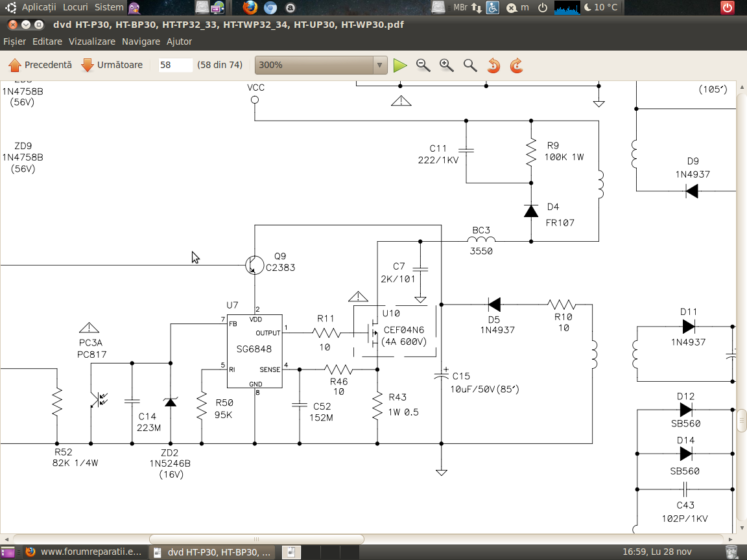The height and width of the screenshot is (560, 747).
Task: Go to the next page with Următoare
Action: [112, 65]
